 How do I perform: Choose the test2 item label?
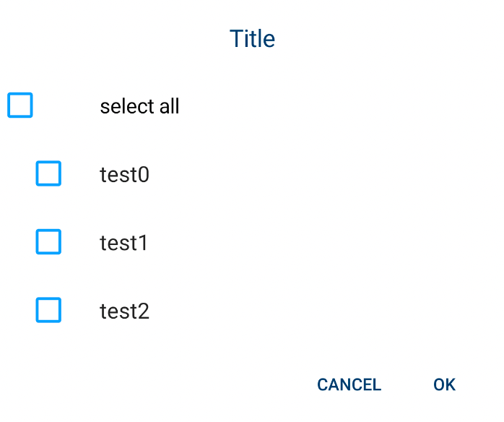[x=124, y=311]
